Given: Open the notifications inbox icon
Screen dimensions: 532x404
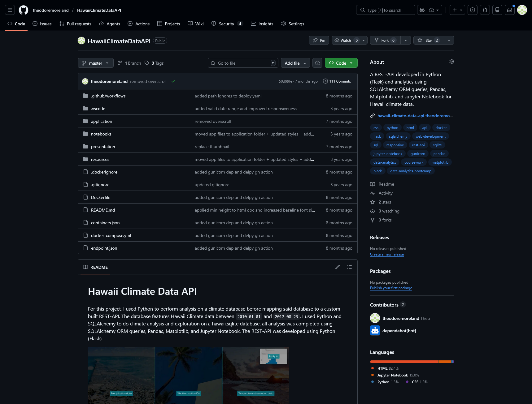Looking at the screenshot, I should [509, 10].
